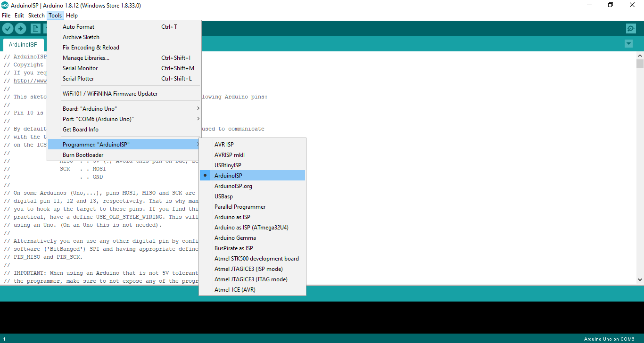Open the Serial Monitor magnifier icon
This screenshot has width=644, height=343.
point(631,29)
